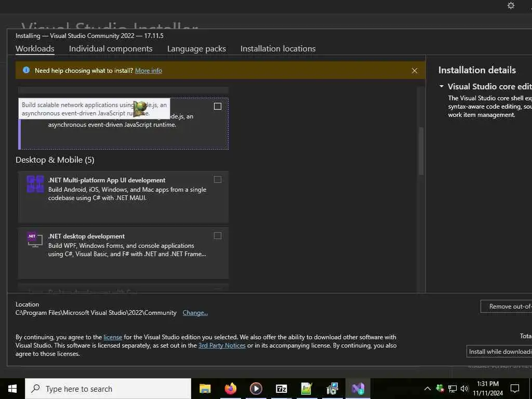Collapse Visual Studio core editor details

tap(442, 87)
